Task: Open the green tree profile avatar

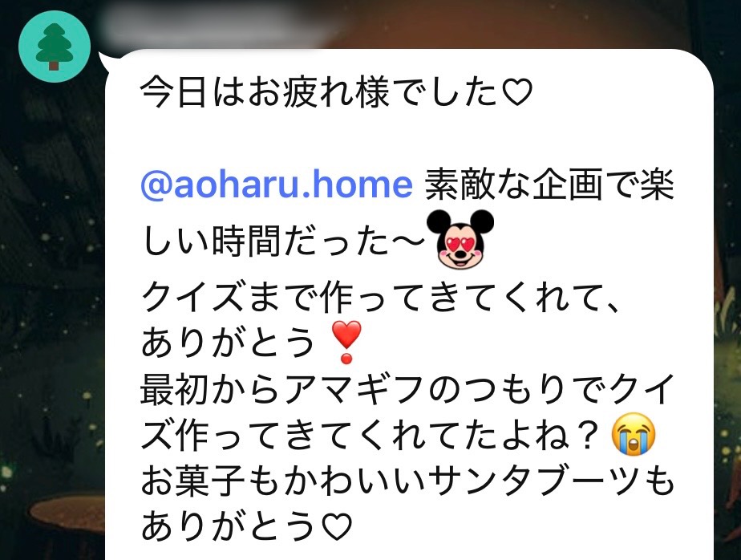Action: click(55, 47)
